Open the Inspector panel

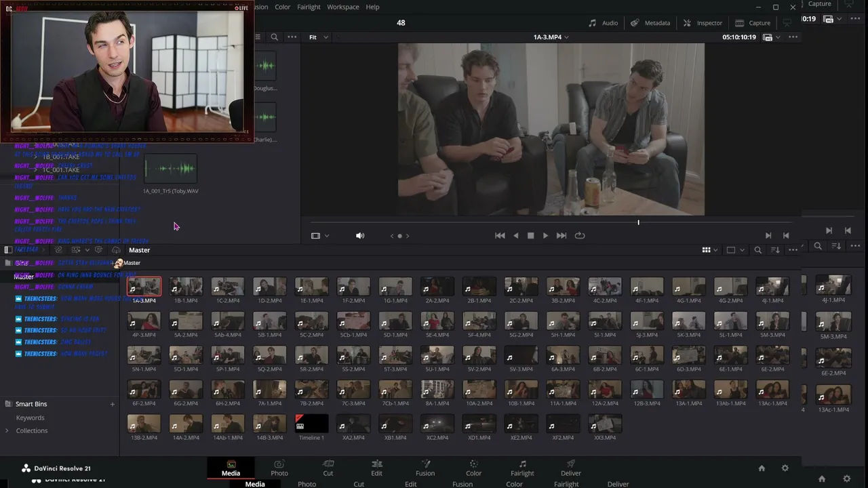pyautogui.click(x=703, y=23)
